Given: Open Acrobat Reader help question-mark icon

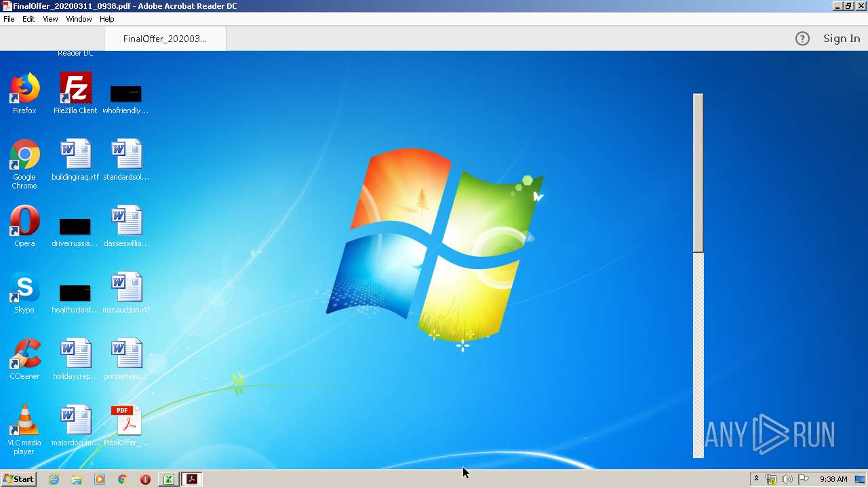Looking at the screenshot, I should coord(802,39).
